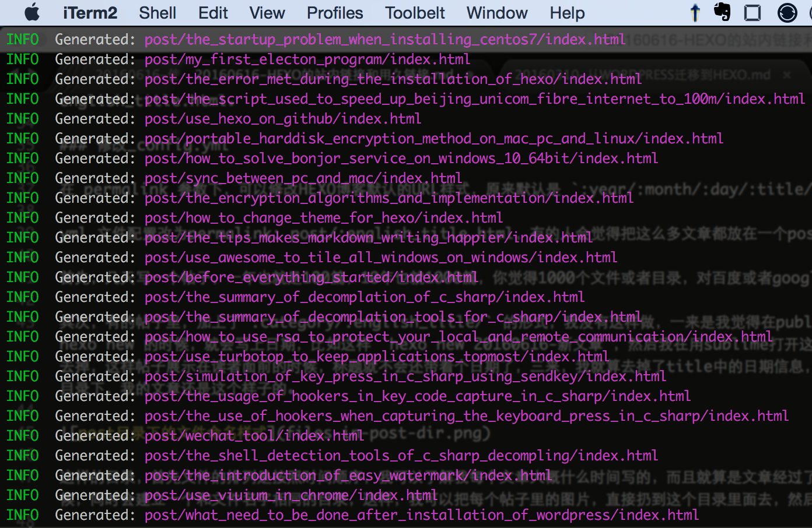Click the path post/my_first_electon_program/index.html
The height and width of the screenshot is (528, 812).
pyautogui.click(x=307, y=59)
